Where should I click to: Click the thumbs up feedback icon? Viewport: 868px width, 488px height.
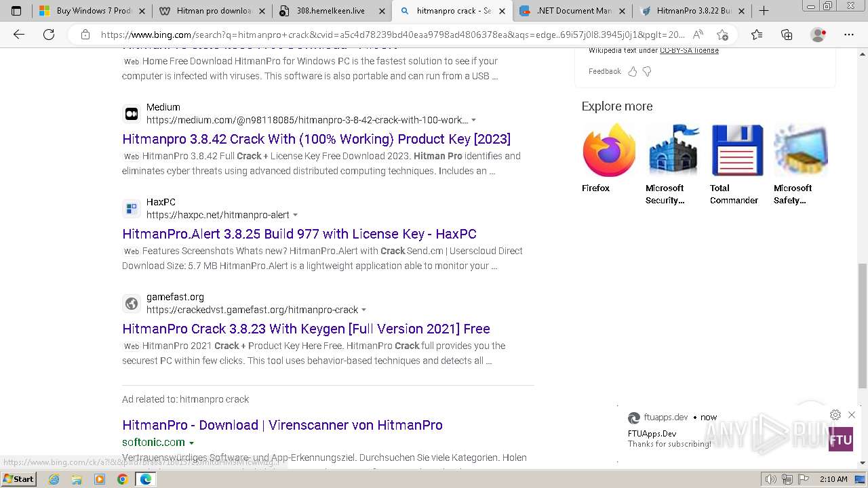point(633,71)
